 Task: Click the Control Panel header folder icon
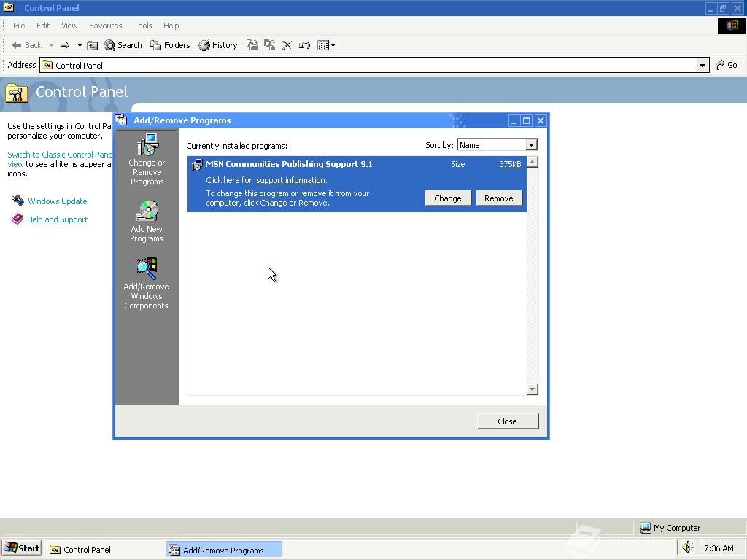click(x=16, y=93)
